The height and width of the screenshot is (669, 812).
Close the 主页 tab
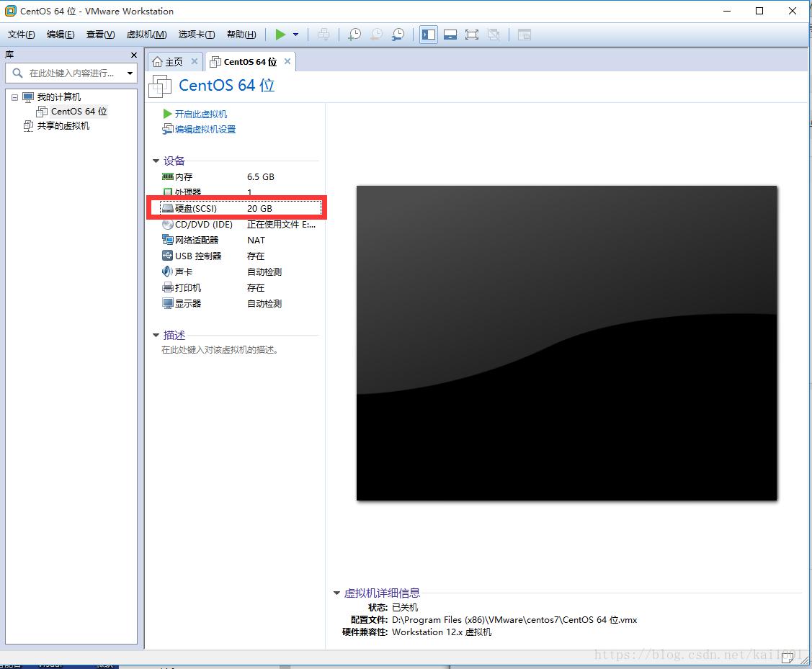pyautogui.click(x=195, y=61)
